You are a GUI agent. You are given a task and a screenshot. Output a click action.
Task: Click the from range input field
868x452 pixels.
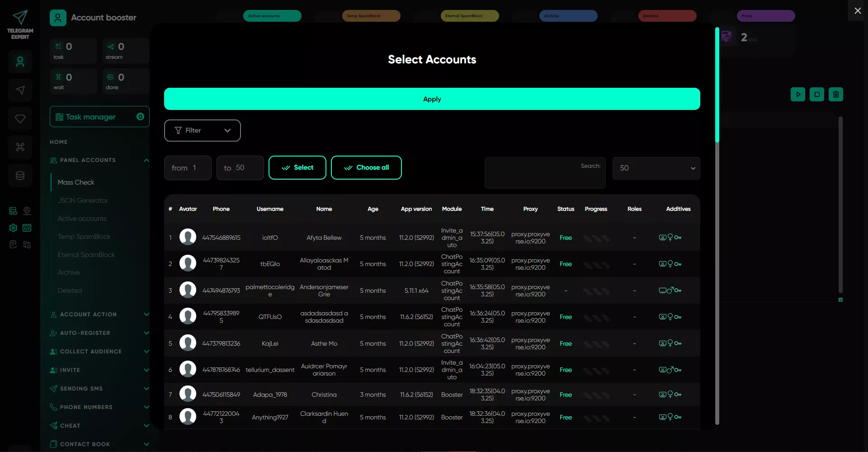188,168
